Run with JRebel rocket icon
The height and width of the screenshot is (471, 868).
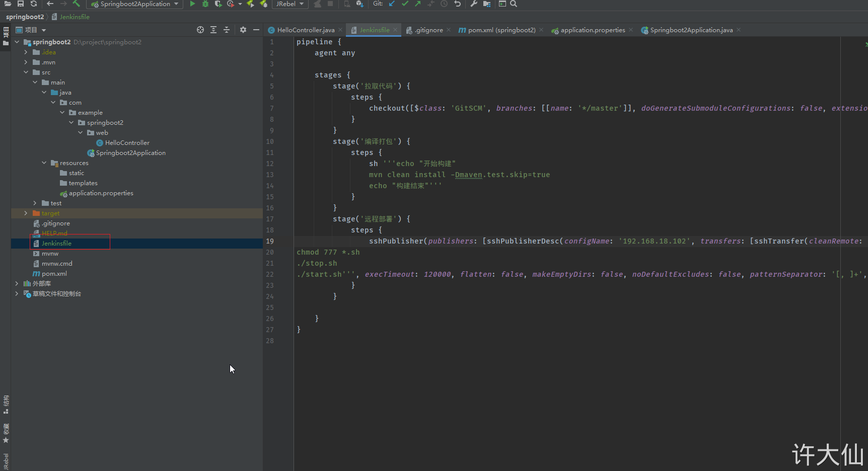point(250,4)
